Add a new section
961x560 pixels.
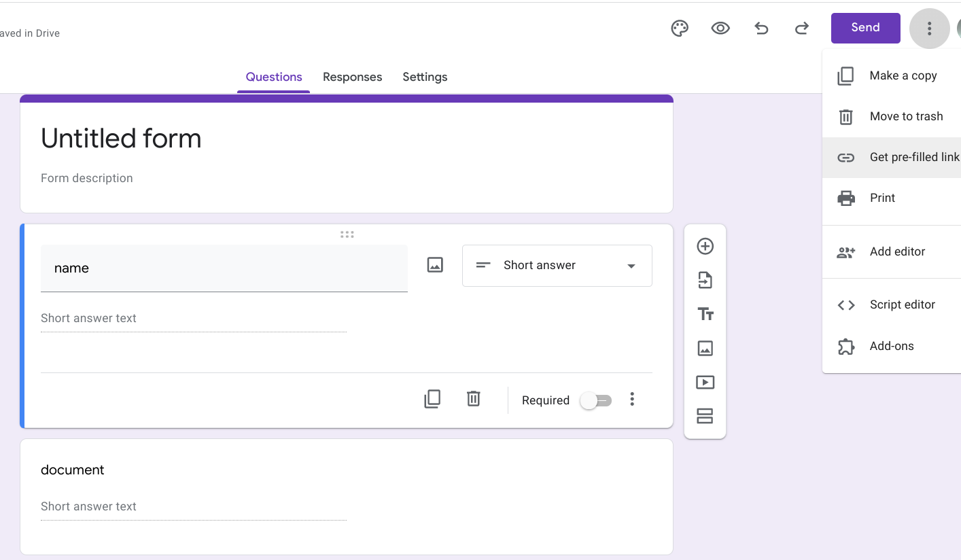pyautogui.click(x=705, y=416)
